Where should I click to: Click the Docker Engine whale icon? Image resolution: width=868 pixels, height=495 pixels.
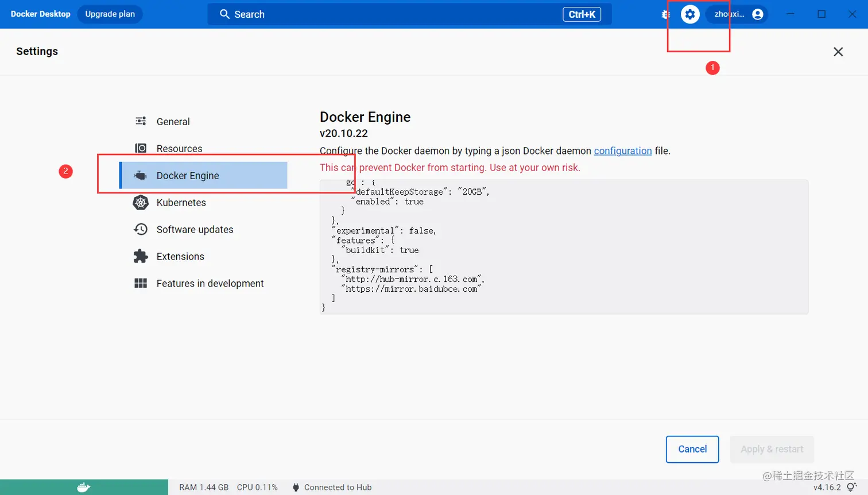[x=141, y=176]
